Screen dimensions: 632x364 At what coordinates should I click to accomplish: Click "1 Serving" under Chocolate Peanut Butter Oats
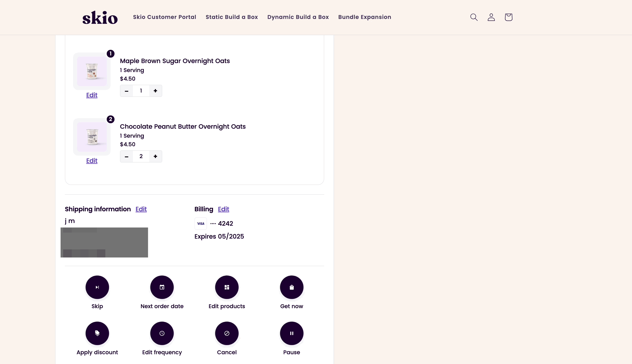(132, 136)
